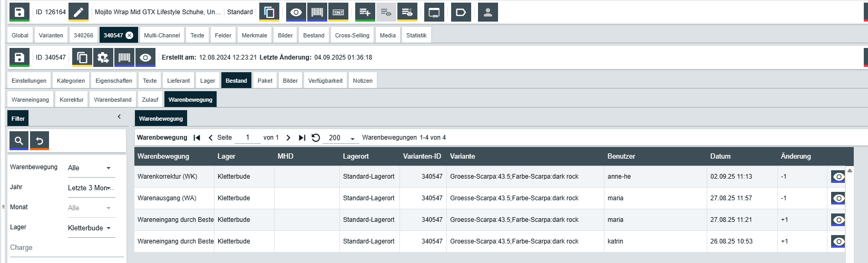868x263 pixels.
Task: Click the tag label icon in top toolbar
Action: [x=461, y=12]
